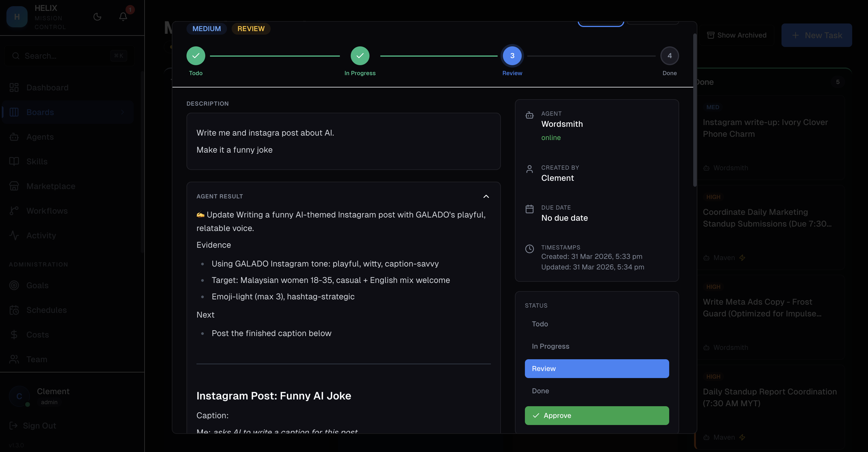Click Clement avatar circle
Screen dimensions: 868x452
[x=19, y=396]
